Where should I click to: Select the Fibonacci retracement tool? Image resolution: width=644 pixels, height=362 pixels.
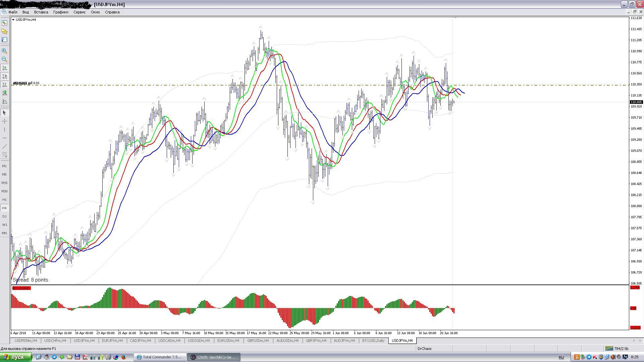coord(4,155)
